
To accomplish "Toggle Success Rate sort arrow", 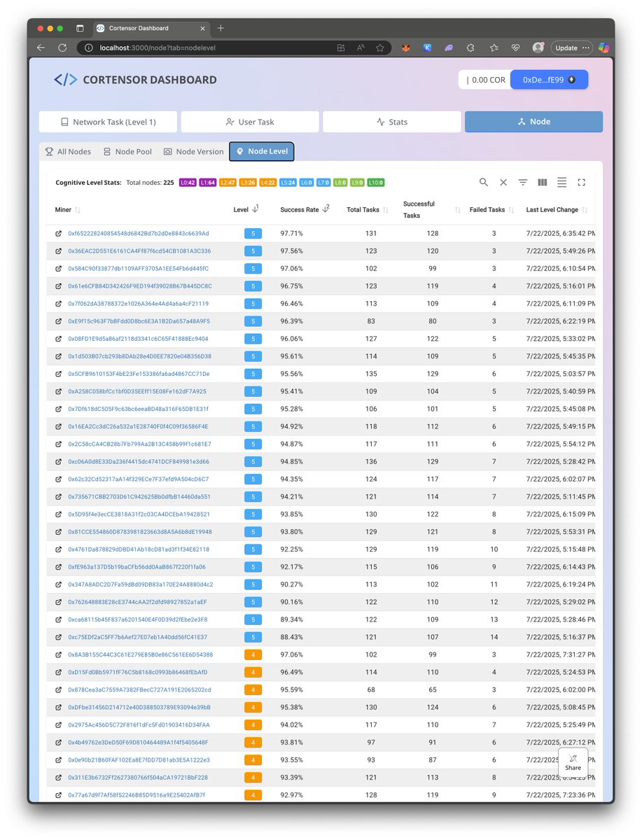I will 326,209.
